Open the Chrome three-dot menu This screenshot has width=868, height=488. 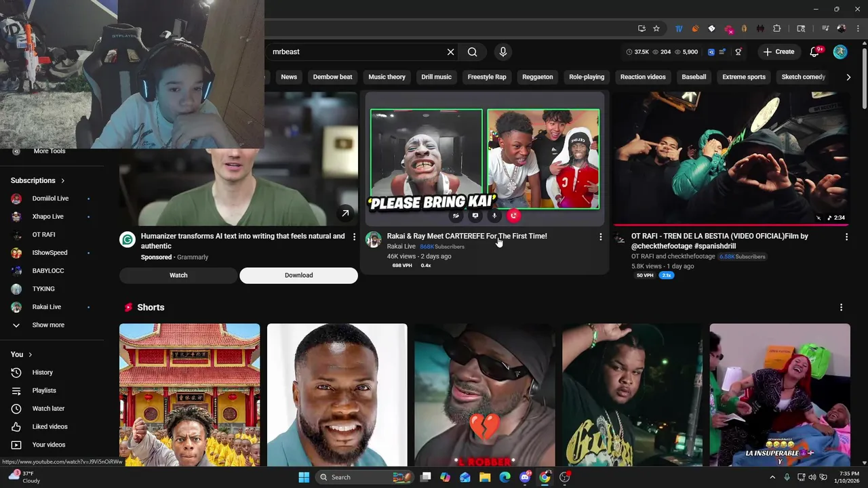(x=856, y=28)
